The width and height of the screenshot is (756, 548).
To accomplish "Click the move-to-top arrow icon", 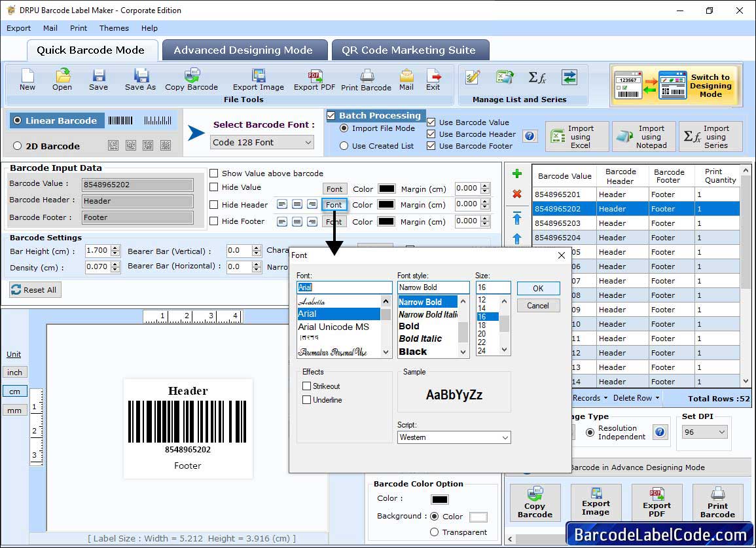I will 517,218.
